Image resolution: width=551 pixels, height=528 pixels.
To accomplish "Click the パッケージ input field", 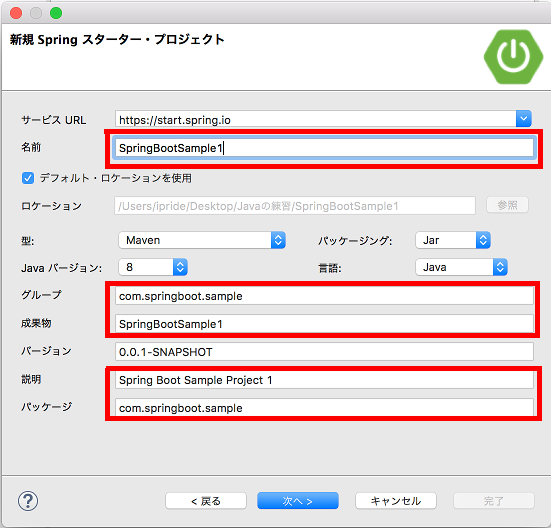I will [x=324, y=408].
